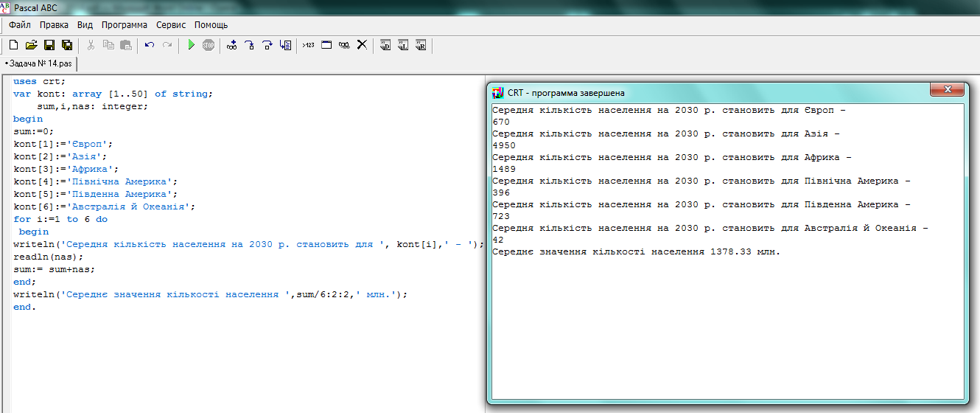
Task: Click the toolbar icon marked R
Action: pyautogui.click(x=421, y=45)
